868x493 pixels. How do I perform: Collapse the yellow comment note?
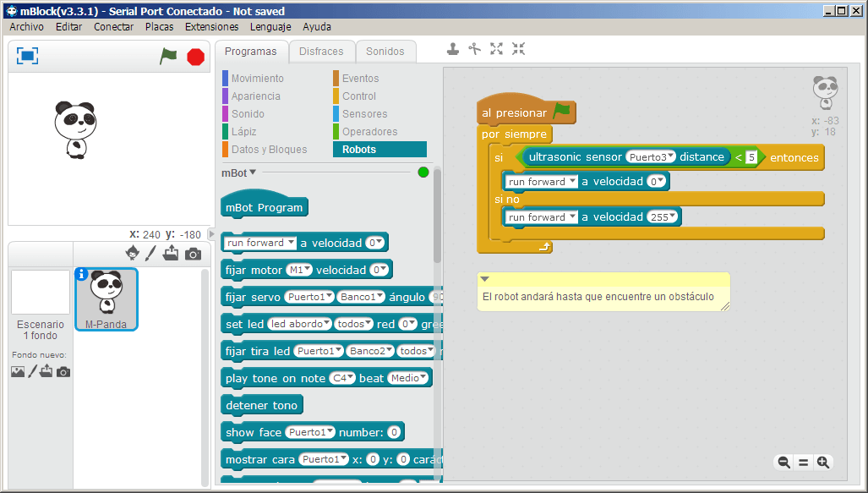485,279
